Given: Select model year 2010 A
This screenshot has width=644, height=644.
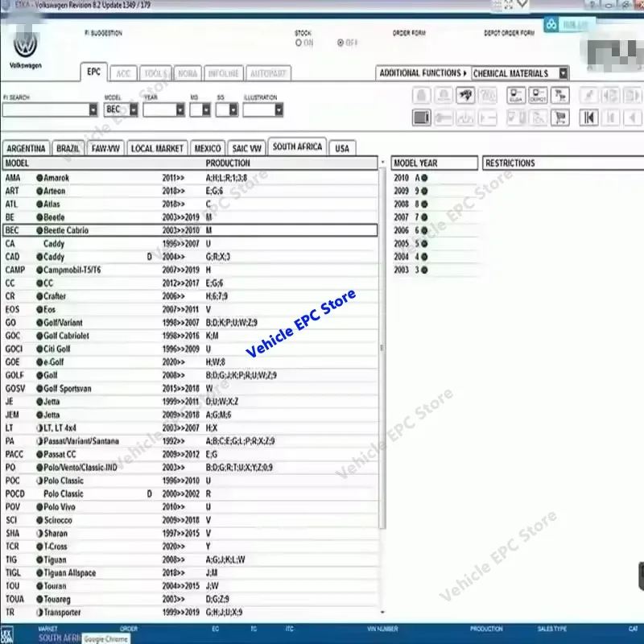Looking at the screenshot, I should (x=435, y=178).
